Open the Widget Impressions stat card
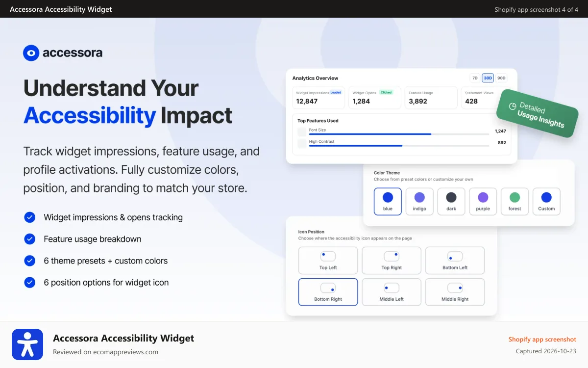Screen dimensions: 588x368 tap(319, 98)
